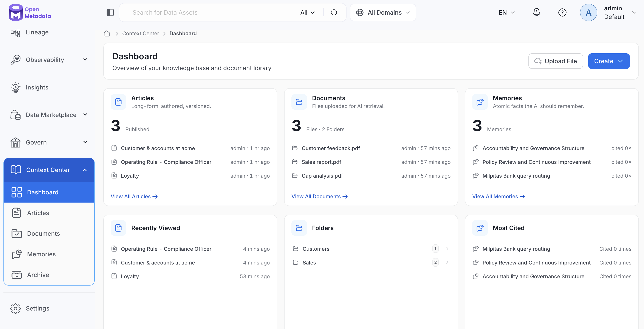Click the Dashboard grid icon in sidebar
Viewport: 644px width, 329px height.
[17, 192]
